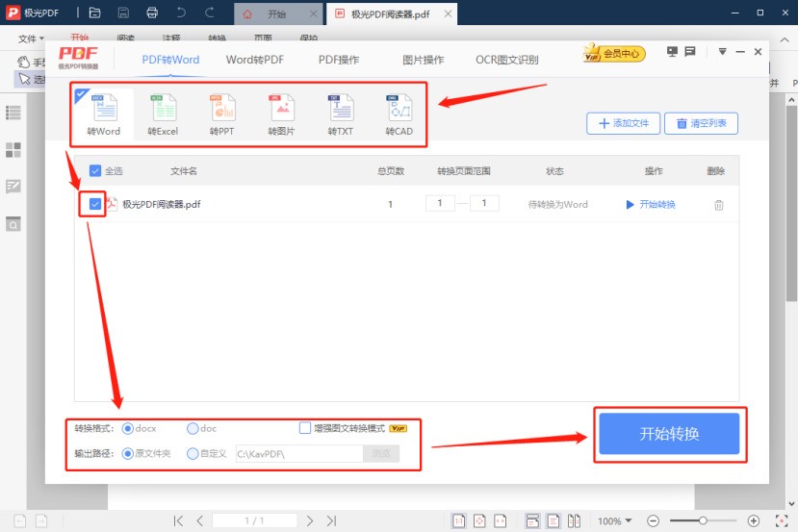Select the doc format radio button
Screen dimensions: 798x532
point(193,428)
